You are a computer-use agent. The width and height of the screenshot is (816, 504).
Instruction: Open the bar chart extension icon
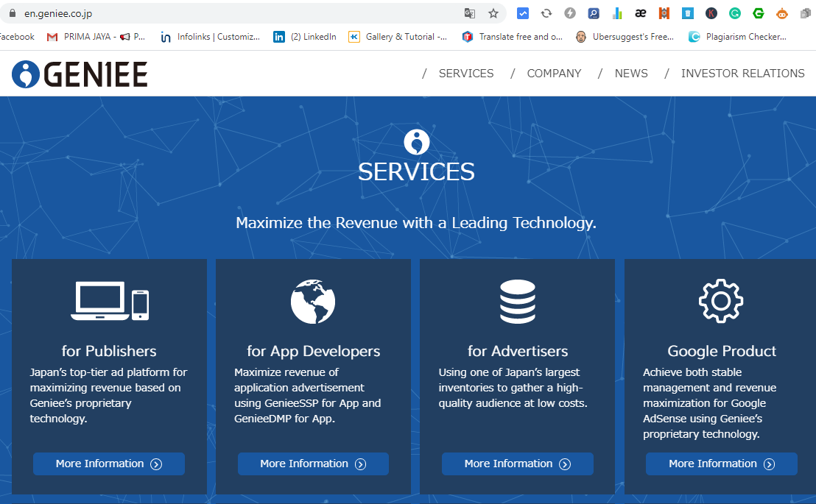pyautogui.click(x=617, y=13)
